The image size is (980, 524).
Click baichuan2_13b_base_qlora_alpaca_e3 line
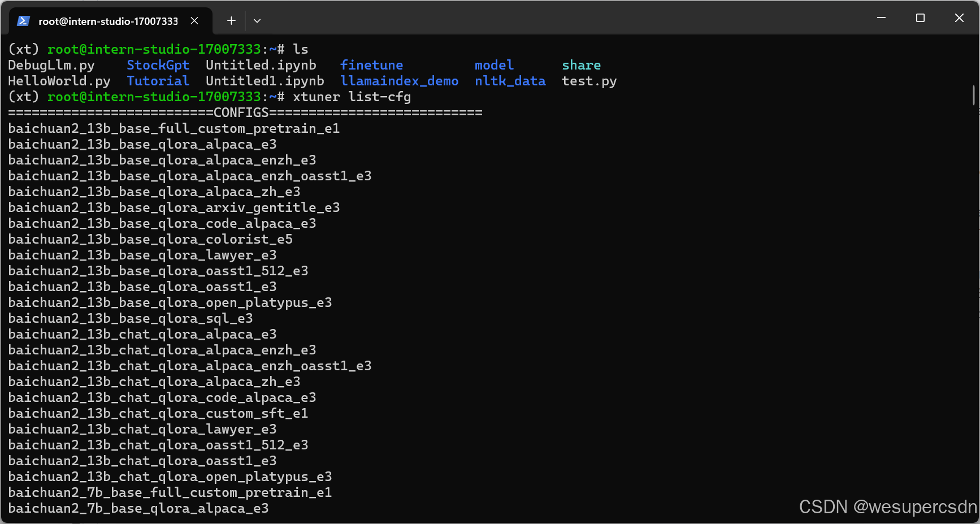[x=142, y=145]
